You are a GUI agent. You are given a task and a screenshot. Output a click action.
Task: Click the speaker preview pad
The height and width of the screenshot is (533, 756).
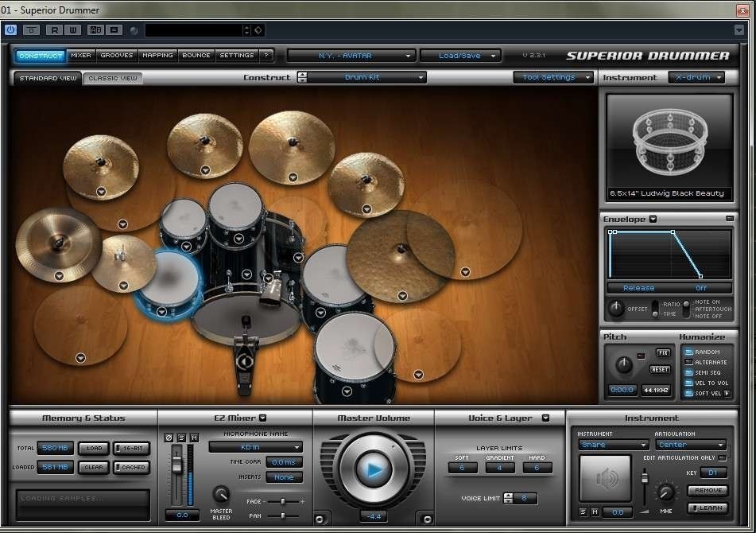point(605,478)
